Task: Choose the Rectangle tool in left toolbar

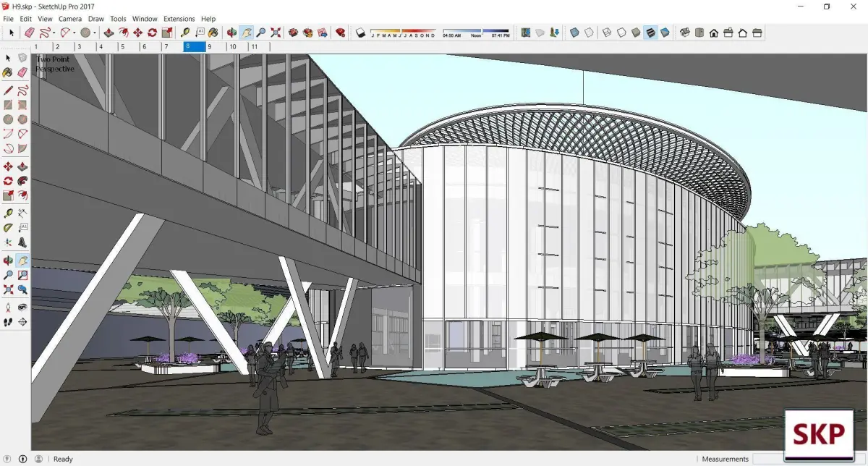Action: pos(8,105)
